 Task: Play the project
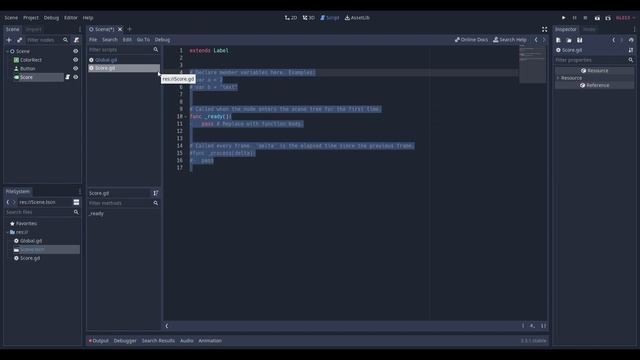(564, 18)
